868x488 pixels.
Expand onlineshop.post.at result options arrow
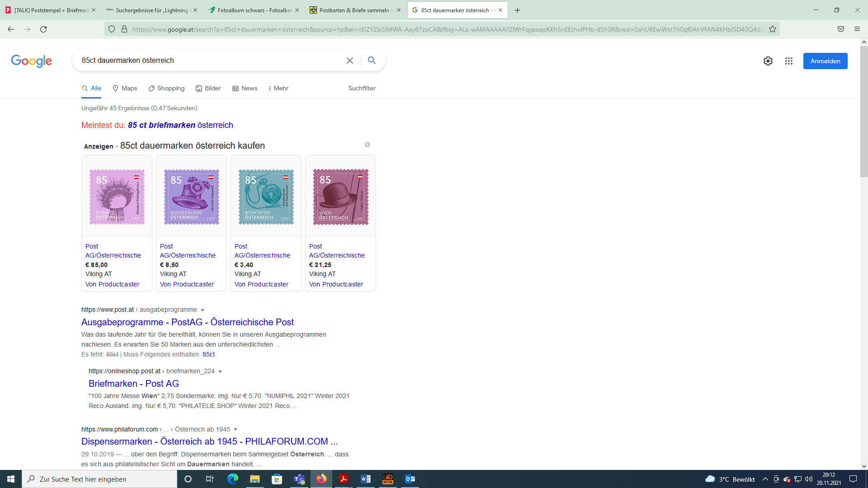[220, 371]
